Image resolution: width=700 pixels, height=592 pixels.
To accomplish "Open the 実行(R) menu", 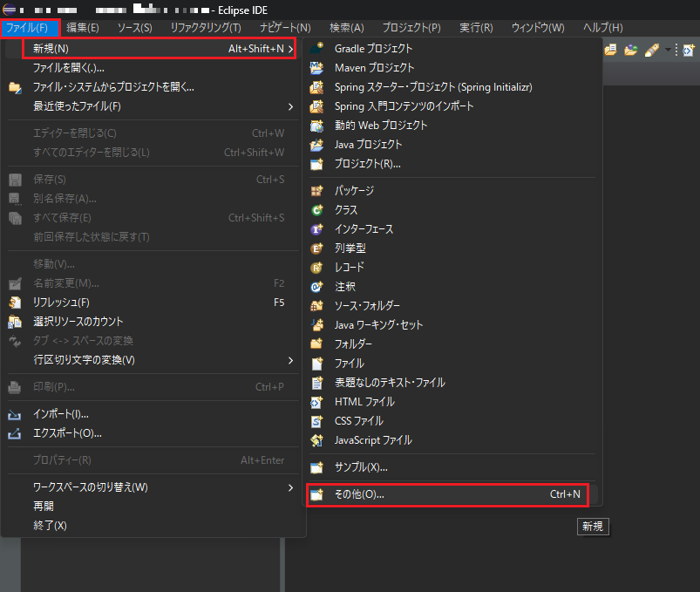I will click(x=476, y=28).
